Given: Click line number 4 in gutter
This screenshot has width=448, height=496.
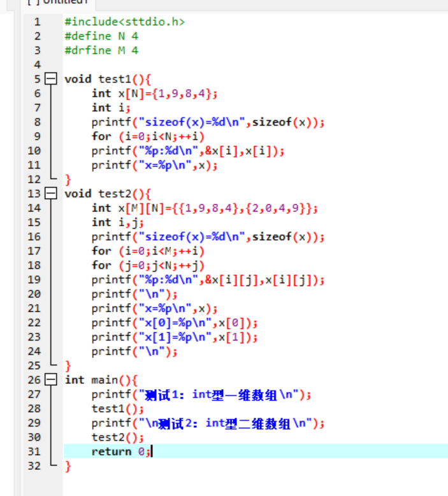Looking at the screenshot, I should pyautogui.click(x=38, y=65).
